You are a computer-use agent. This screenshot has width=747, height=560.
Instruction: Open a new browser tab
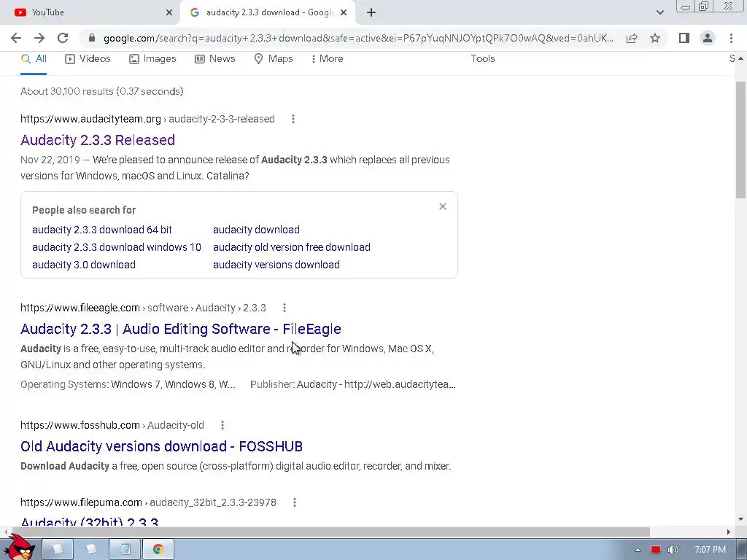pyautogui.click(x=371, y=12)
